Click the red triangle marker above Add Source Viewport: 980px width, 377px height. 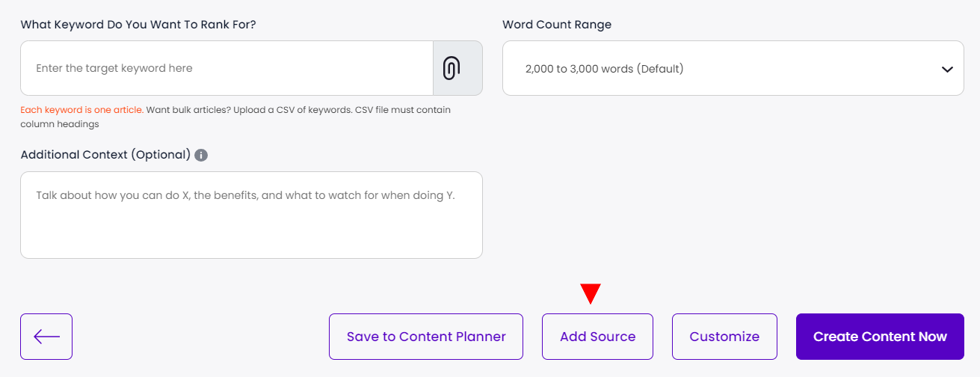point(591,294)
